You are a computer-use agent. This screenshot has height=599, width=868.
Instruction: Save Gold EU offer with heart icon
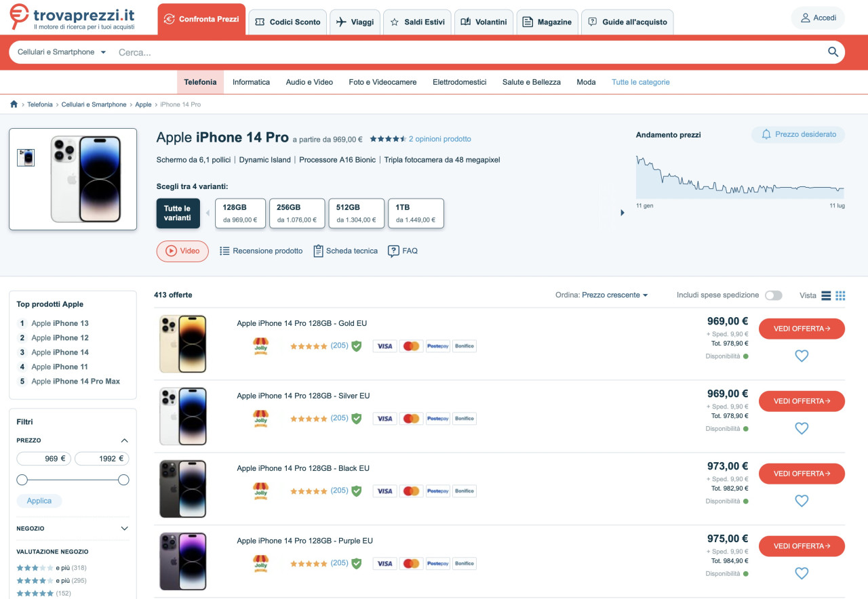coord(802,356)
